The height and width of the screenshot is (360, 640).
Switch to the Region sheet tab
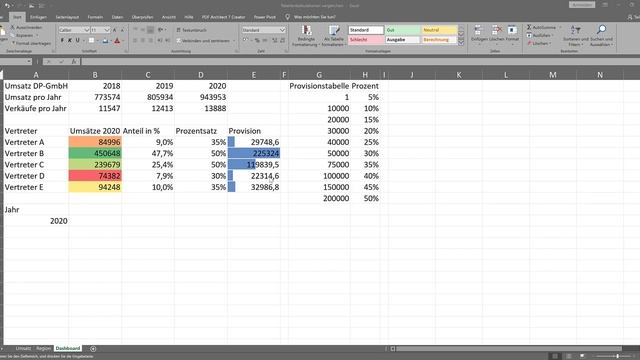coord(43,349)
